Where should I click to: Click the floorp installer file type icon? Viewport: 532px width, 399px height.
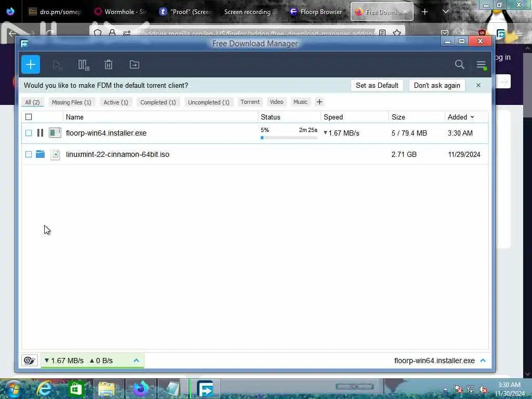[55, 132]
